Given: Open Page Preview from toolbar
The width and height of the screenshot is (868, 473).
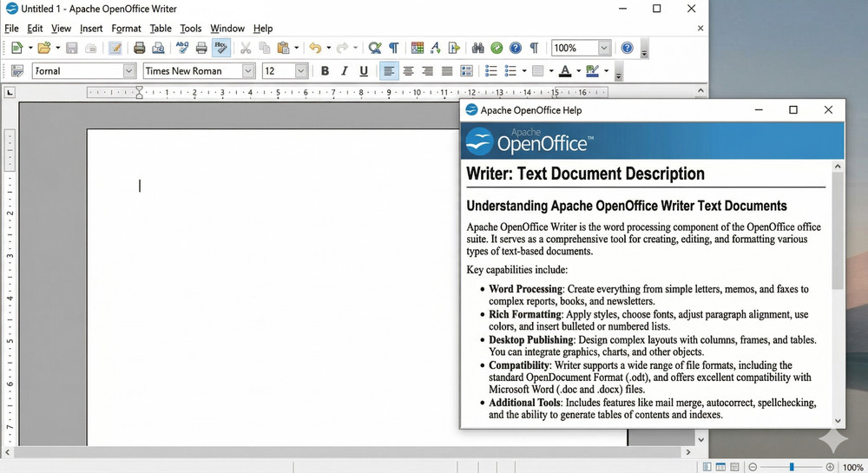Looking at the screenshot, I should (158, 48).
